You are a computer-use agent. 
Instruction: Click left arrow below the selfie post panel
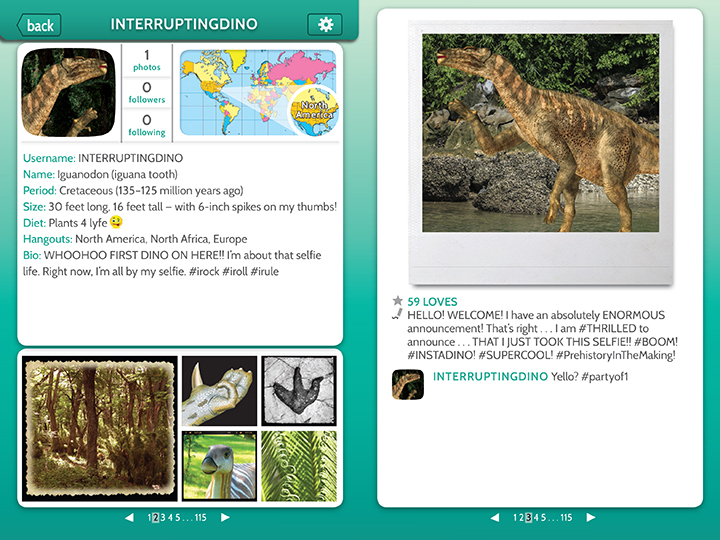click(495, 518)
